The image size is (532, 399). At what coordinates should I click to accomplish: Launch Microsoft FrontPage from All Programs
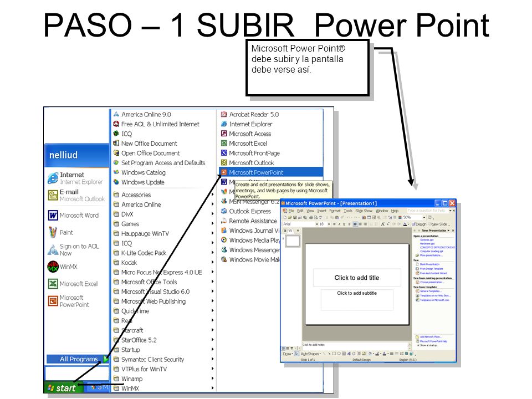click(250, 153)
